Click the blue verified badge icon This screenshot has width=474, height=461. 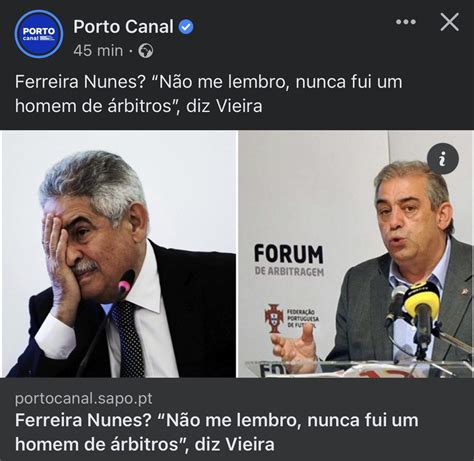pos(186,27)
